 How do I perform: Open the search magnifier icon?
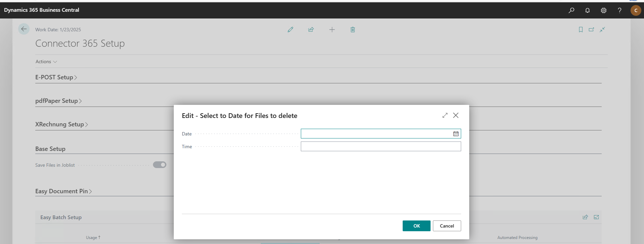pos(571,10)
